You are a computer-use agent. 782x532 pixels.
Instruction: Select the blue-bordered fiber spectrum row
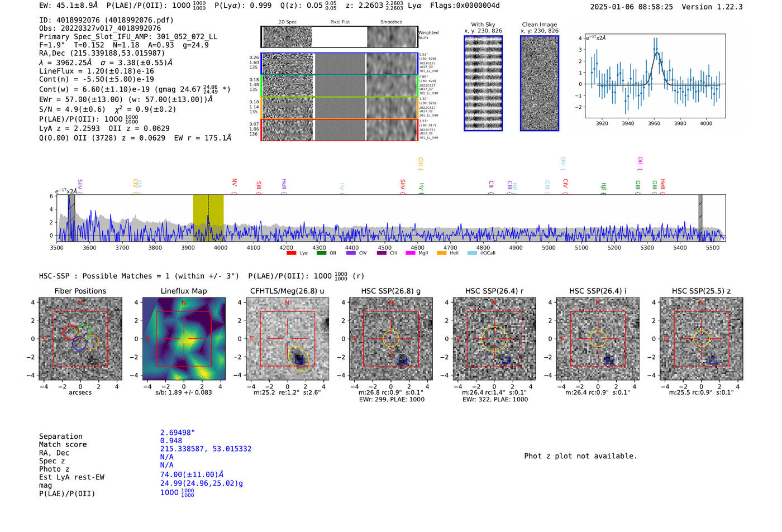click(x=339, y=64)
